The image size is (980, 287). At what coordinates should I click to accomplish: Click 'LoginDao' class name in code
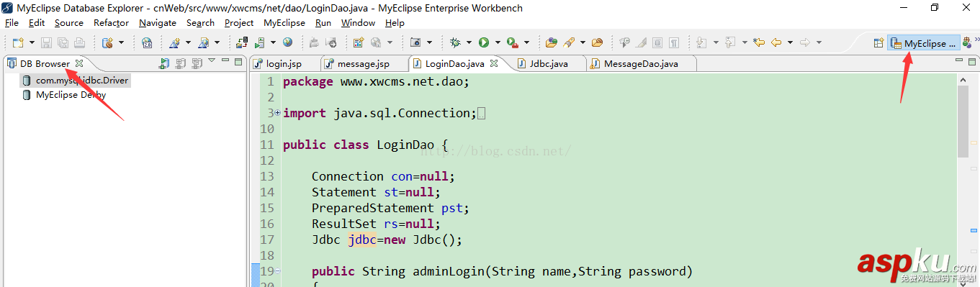pyautogui.click(x=405, y=145)
